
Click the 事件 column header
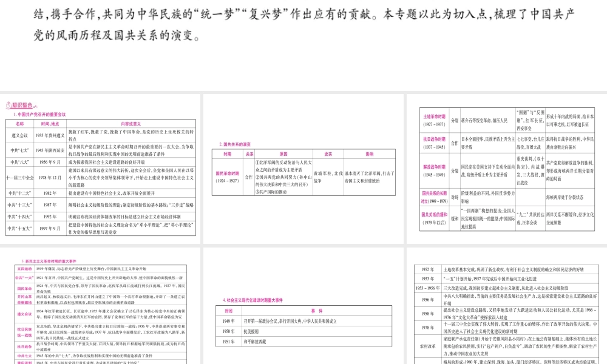pyautogui.click(x=317, y=311)
